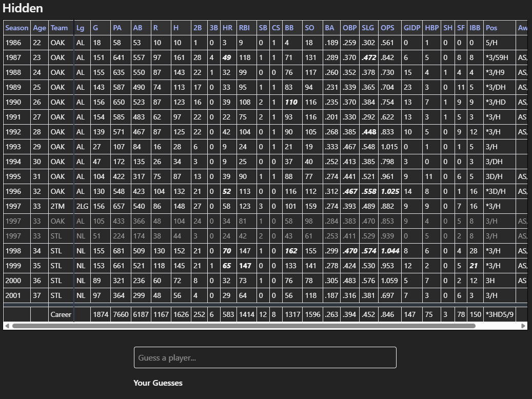Click the HR column header
This screenshot has height=399, width=532.
[228, 28]
